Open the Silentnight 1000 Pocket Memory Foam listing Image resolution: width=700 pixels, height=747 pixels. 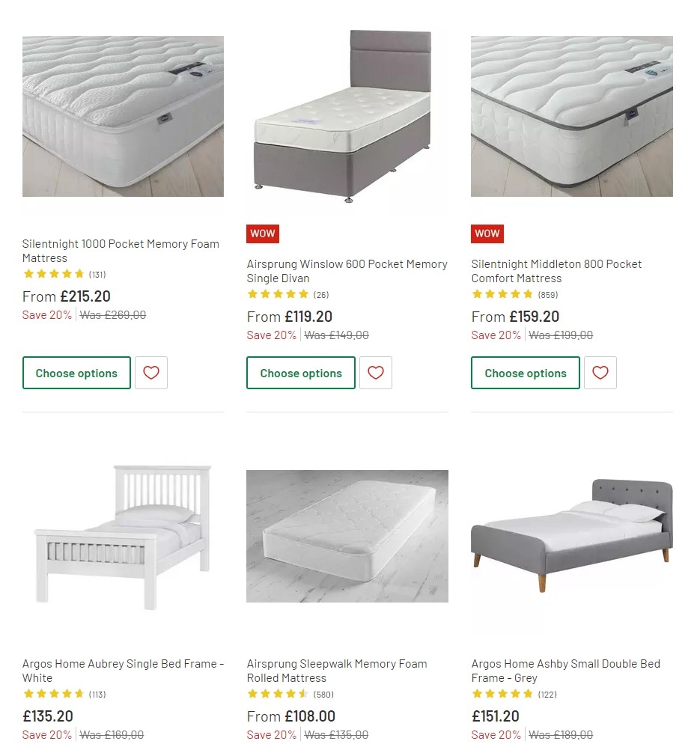[x=120, y=251]
